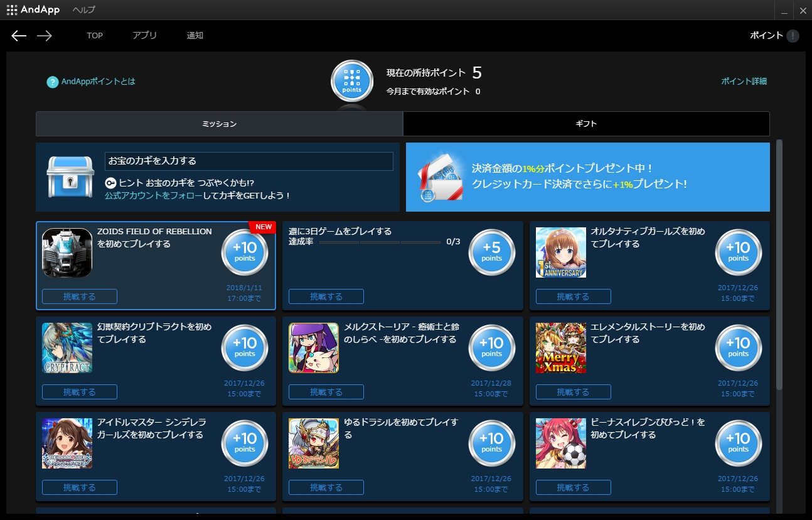Click +10 points badge for エレメンタルストーリー
This screenshot has width=812, height=520.
pos(739,348)
